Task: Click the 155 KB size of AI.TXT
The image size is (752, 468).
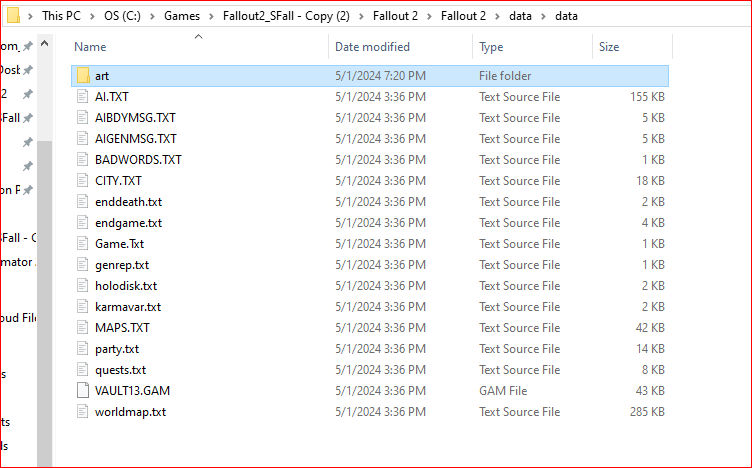Action: pyautogui.click(x=647, y=96)
